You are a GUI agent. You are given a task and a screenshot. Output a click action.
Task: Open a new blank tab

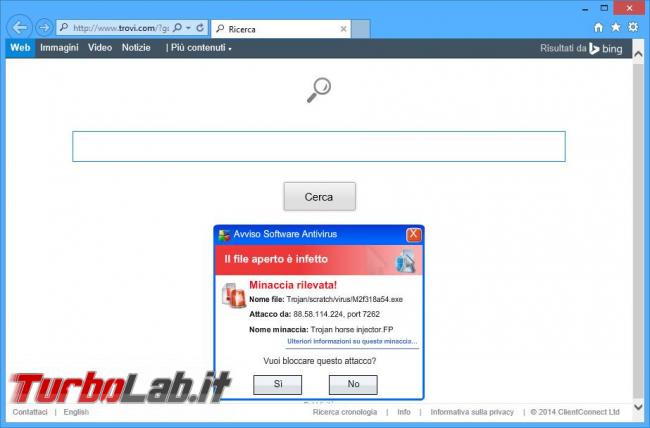tap(361, 29)
